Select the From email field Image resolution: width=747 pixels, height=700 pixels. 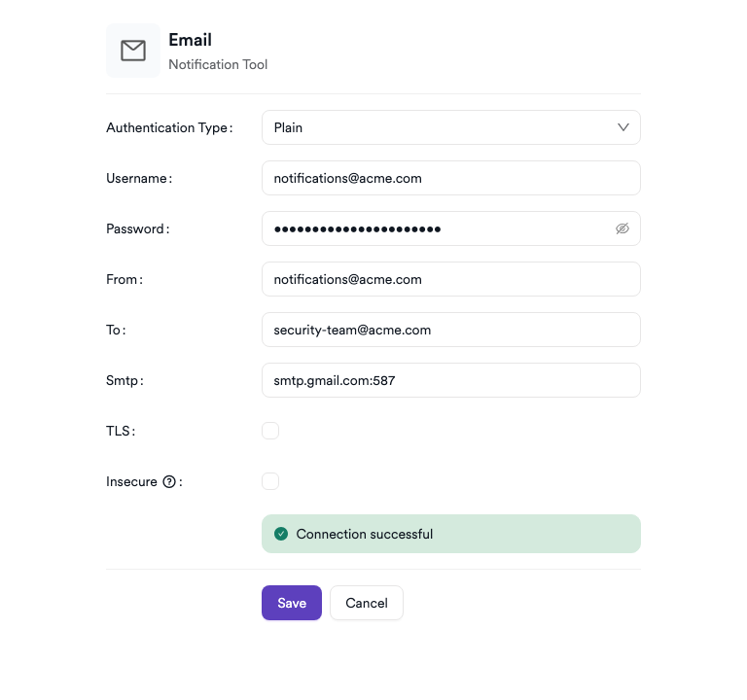coord(450,279)
